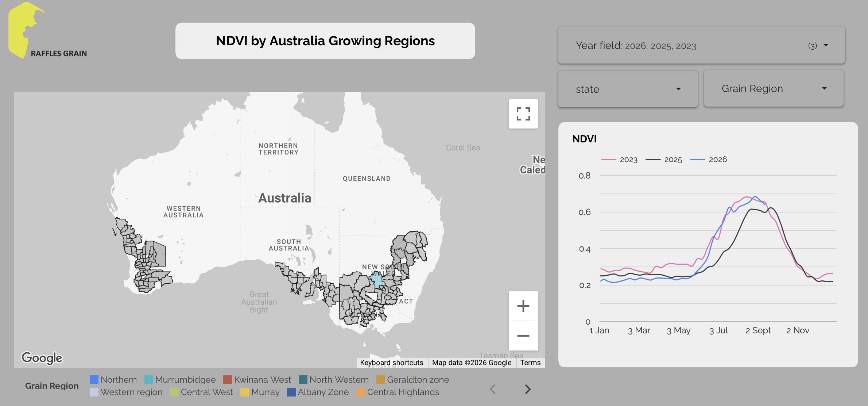
Task: Open the map Terms link
Action: pyautogui.click(x=530, y=363)
